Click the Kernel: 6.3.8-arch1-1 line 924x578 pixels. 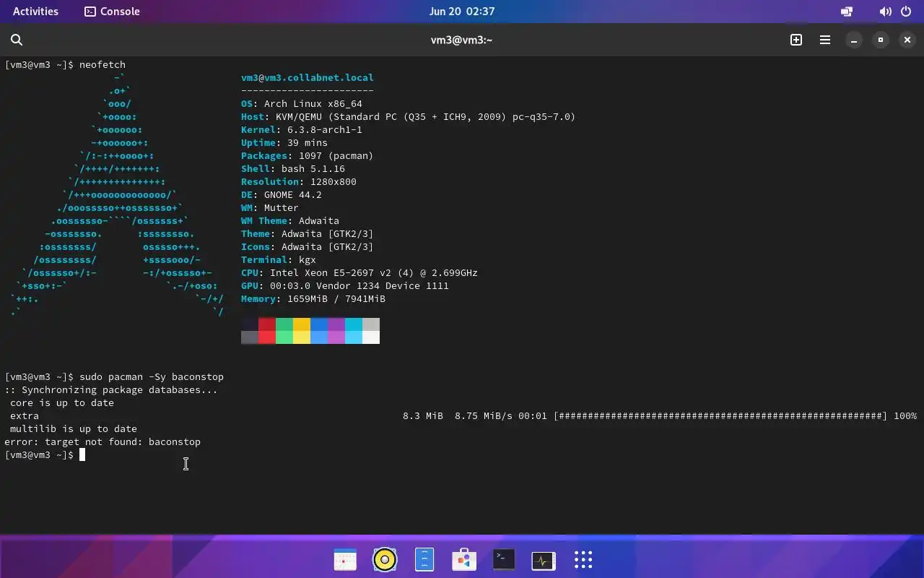point(302,130)
